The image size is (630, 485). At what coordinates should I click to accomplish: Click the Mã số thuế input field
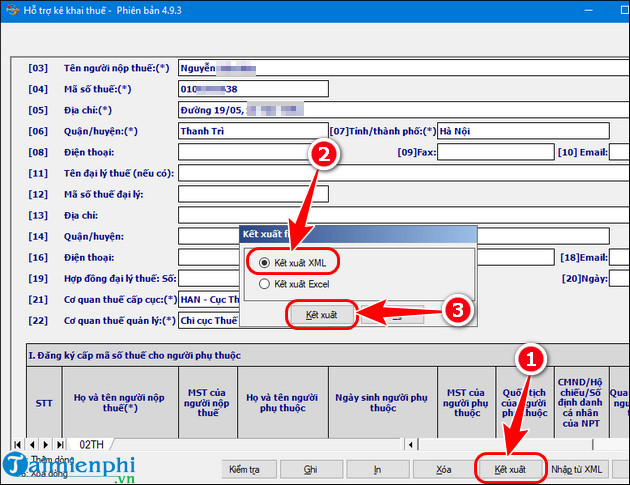click(240, 89)
